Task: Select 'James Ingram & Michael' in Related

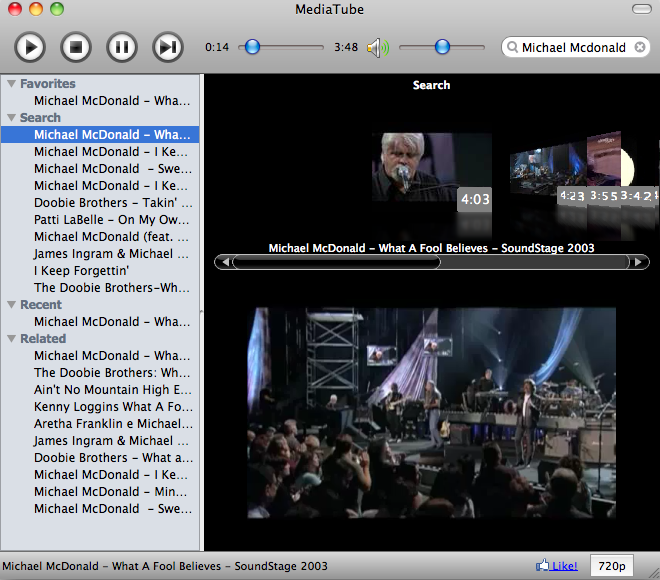Action: pyautogui.click(x=100, y=441)
